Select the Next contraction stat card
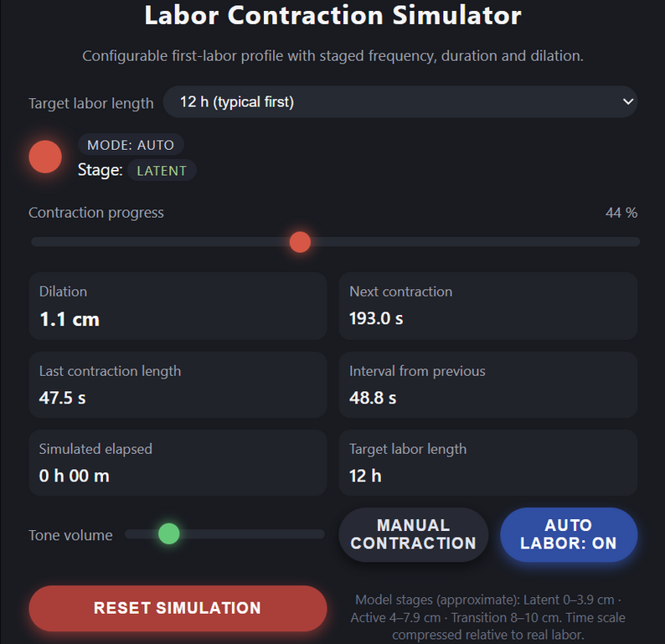Image resolution: width=665 pixels, height=644 pixels. tap(487, 306)
